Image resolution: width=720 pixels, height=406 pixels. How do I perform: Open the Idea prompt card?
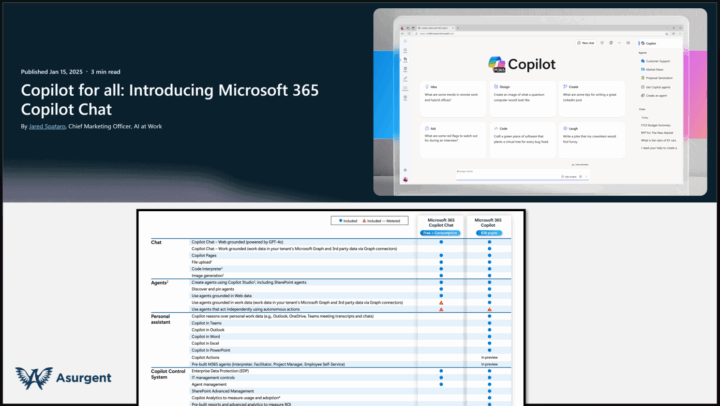coord(453,99)
